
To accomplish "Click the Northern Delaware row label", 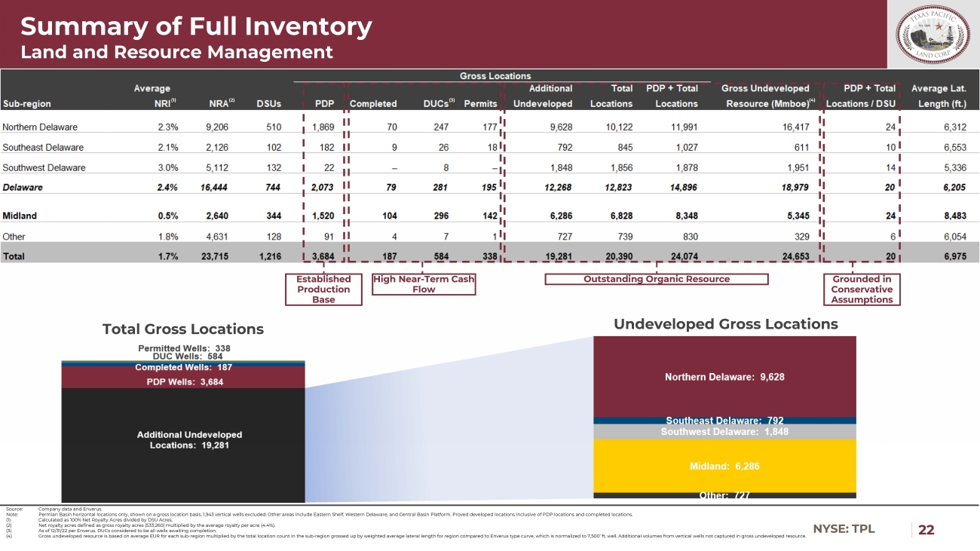I will point(40,127).
